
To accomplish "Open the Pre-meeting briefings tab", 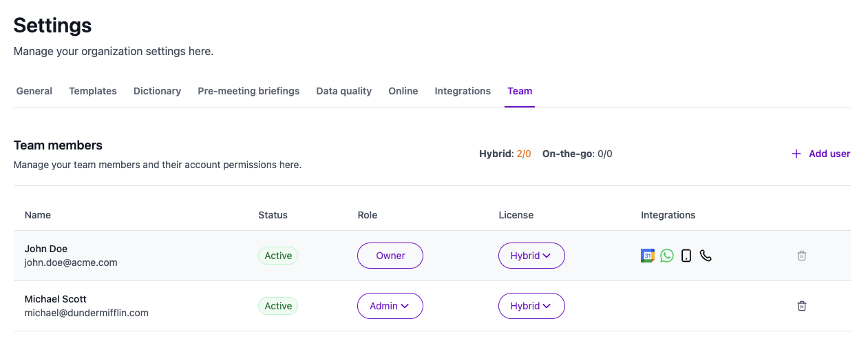I will [248, 91].
